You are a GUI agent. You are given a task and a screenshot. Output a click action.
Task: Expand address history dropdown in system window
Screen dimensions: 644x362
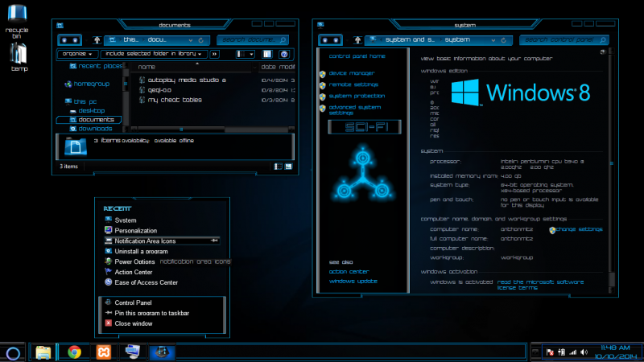point(493,40)
